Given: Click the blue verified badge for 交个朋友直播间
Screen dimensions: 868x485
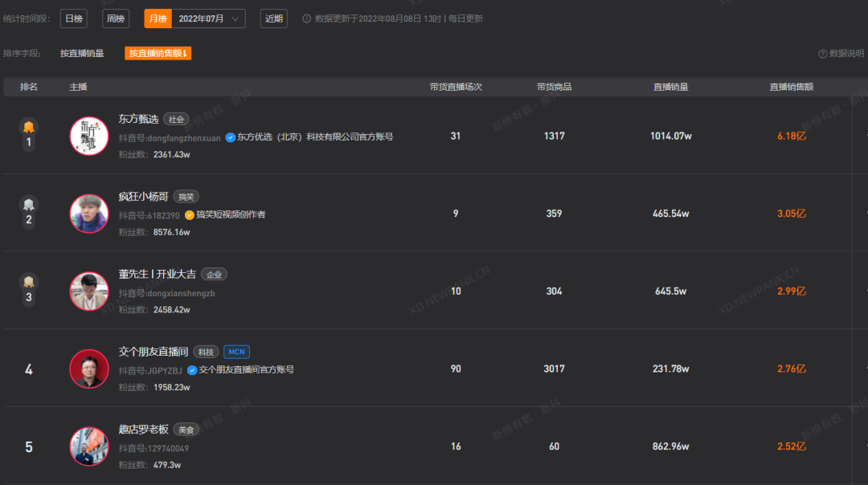Looking at the screenshot, I should 192,370.
